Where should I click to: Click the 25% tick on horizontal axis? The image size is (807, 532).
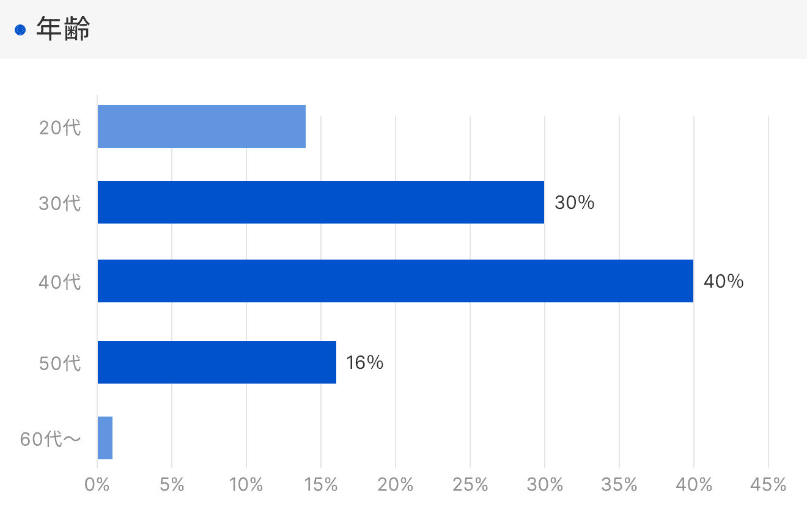[470, 485]
